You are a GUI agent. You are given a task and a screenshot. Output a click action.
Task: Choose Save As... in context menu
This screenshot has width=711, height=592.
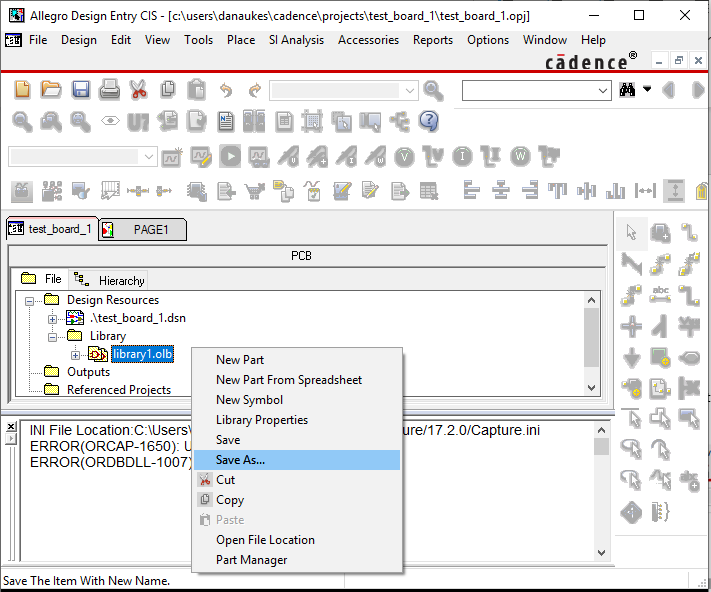[297, 460]
